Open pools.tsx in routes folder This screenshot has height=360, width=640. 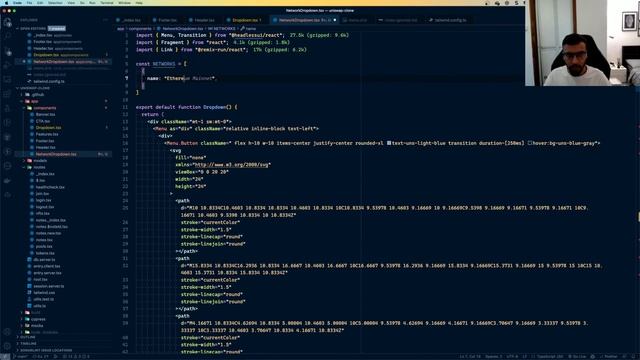(44, 246)
